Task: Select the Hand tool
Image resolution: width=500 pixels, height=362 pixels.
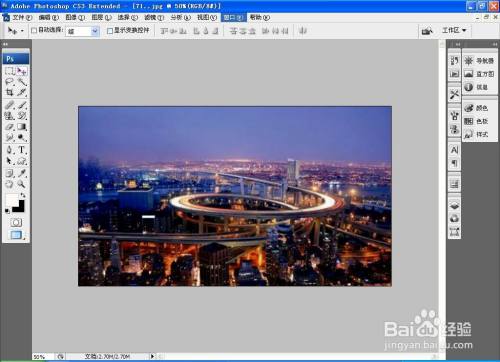Action: (9, 184)
